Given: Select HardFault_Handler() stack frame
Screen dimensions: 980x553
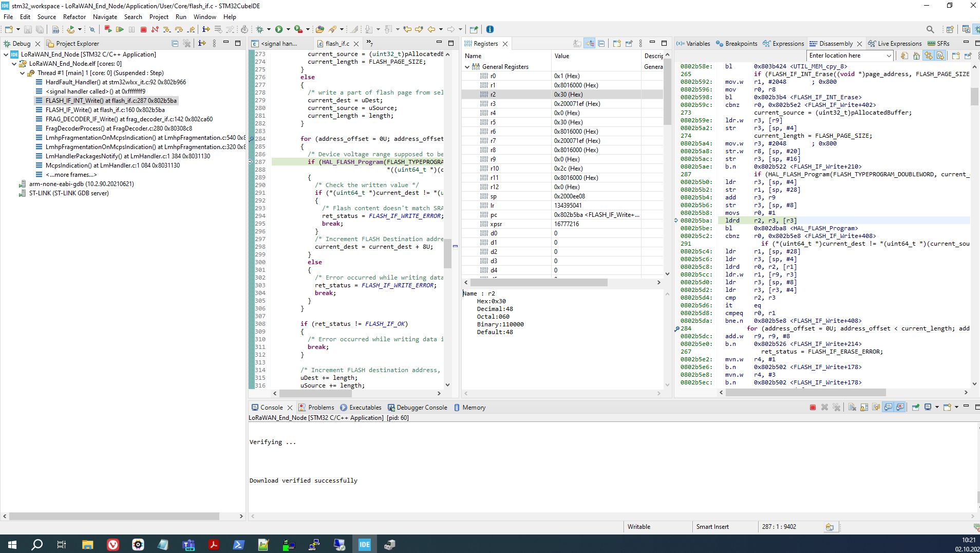Looking at the screenshot, I should [x=116, y=82].
